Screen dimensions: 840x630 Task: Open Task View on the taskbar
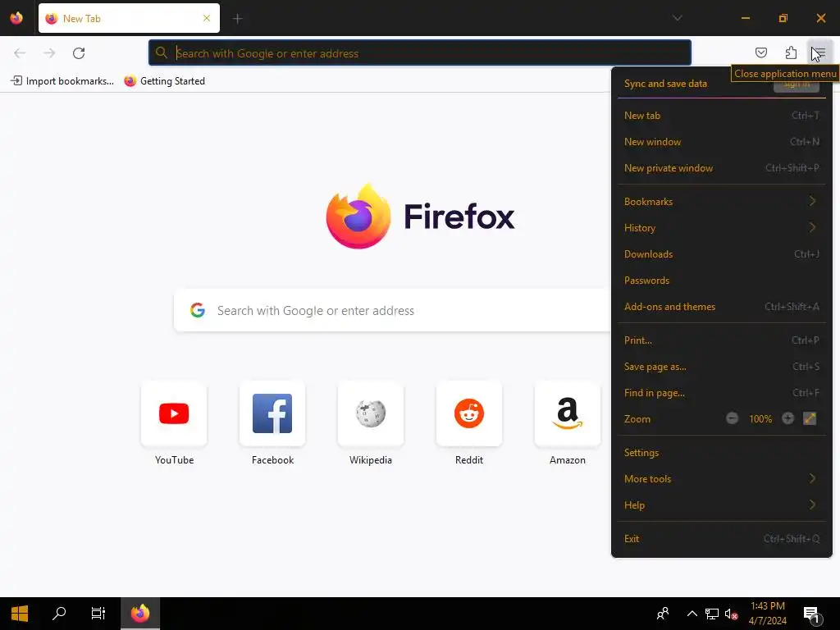tap(98, 614)
